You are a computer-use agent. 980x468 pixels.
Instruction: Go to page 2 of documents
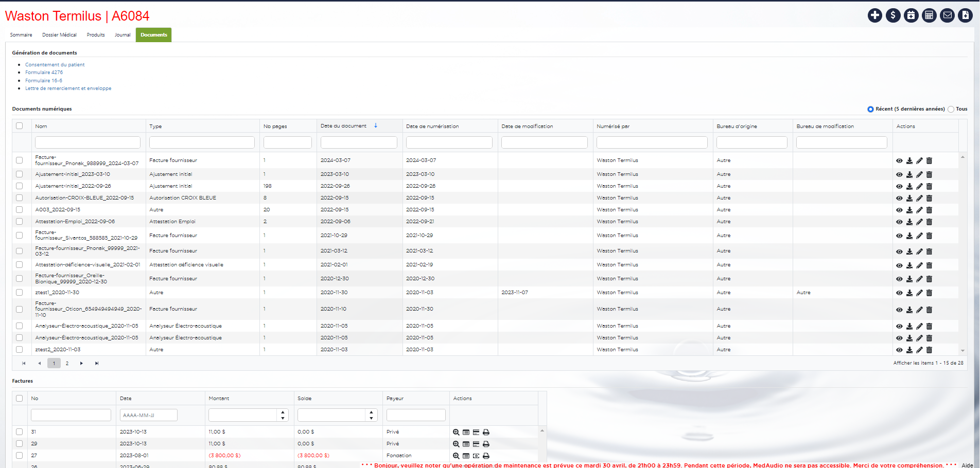click(67, 364)
